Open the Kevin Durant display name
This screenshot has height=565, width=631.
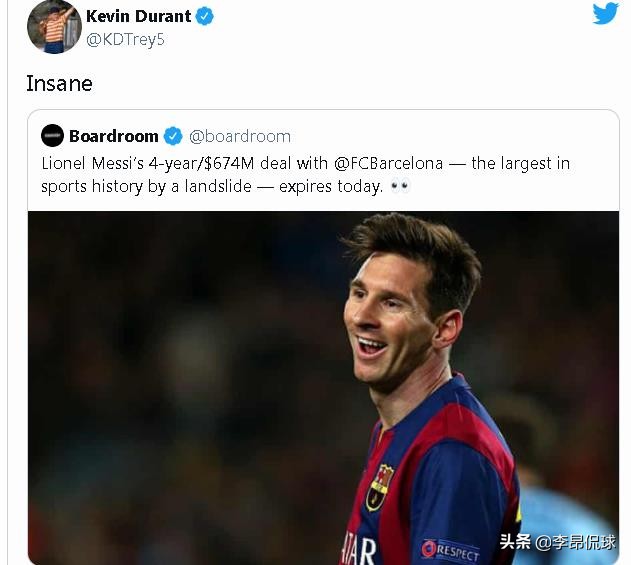click(x=138, y=17)
